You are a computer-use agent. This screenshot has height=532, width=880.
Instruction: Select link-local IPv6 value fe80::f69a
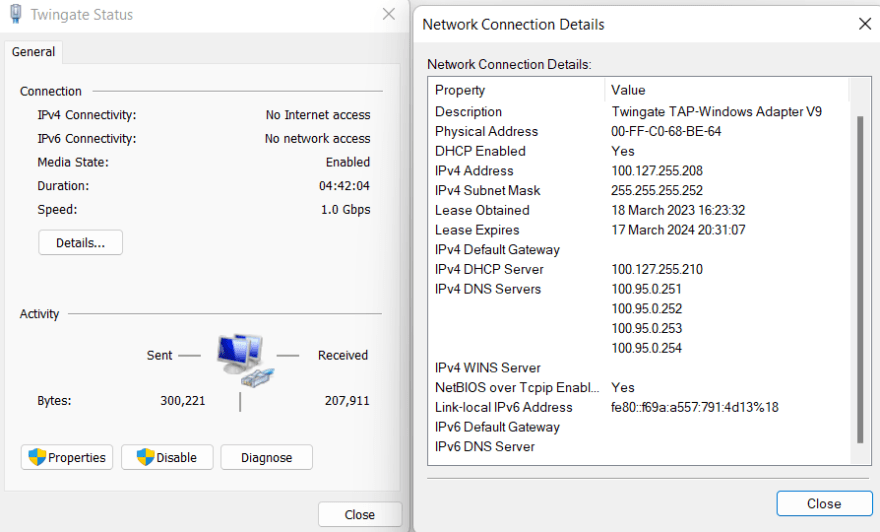695,407
